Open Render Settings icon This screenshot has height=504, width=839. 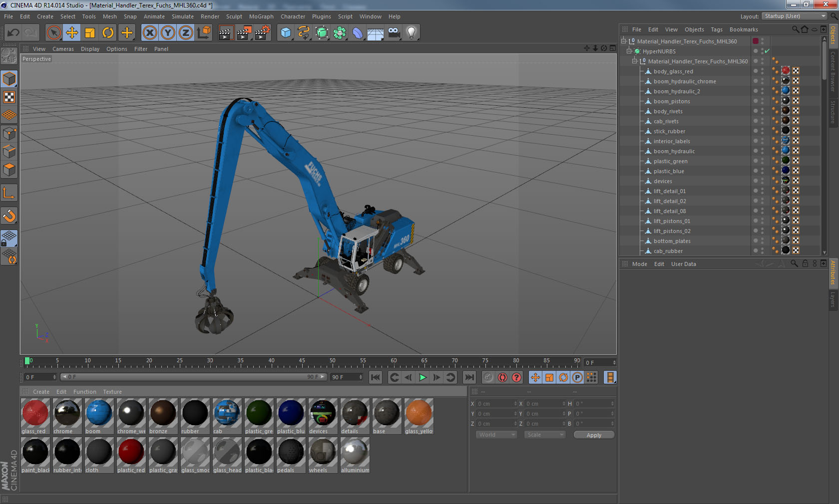262,33
